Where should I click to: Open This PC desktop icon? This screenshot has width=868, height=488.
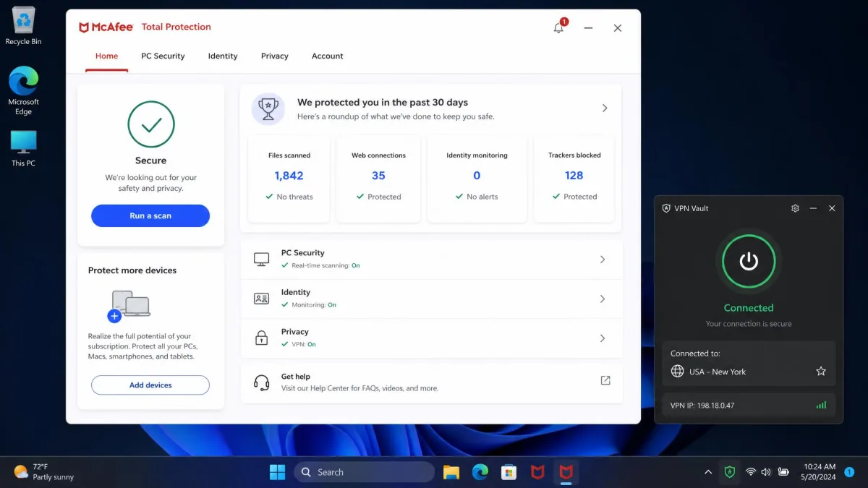click(23, 148)
